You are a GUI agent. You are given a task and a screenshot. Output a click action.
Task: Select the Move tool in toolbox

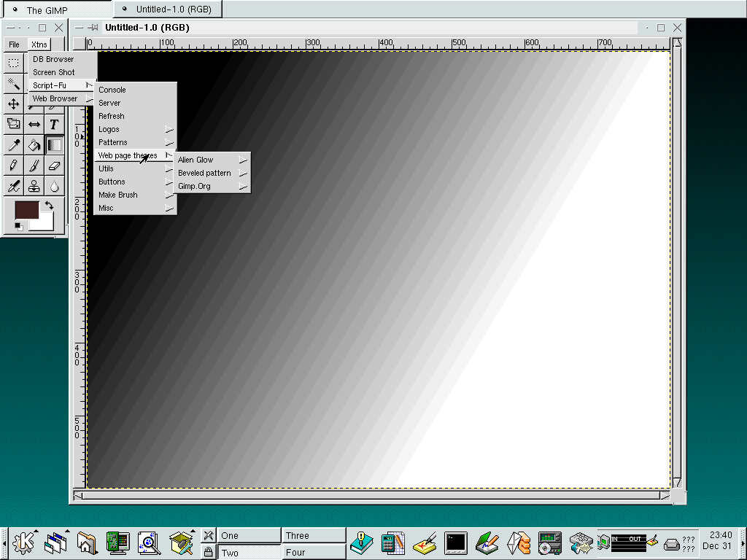13,104
